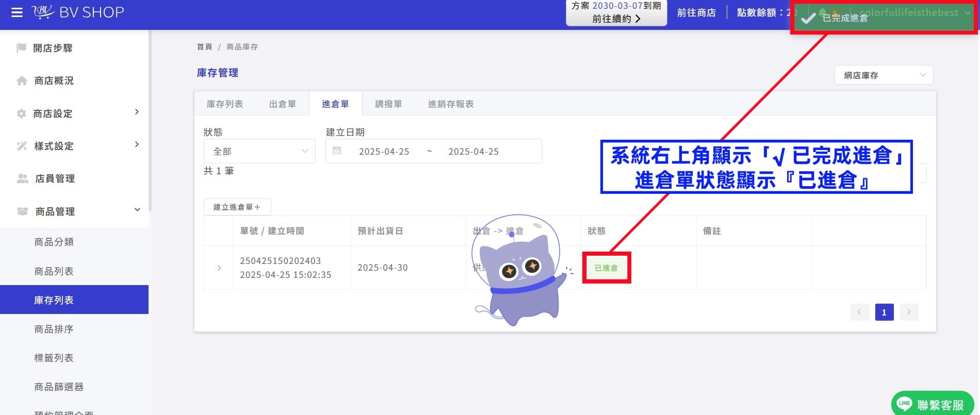Select the 進倉單 tab
The height and width of the screenshot is (415, 980).
(335, 104)
